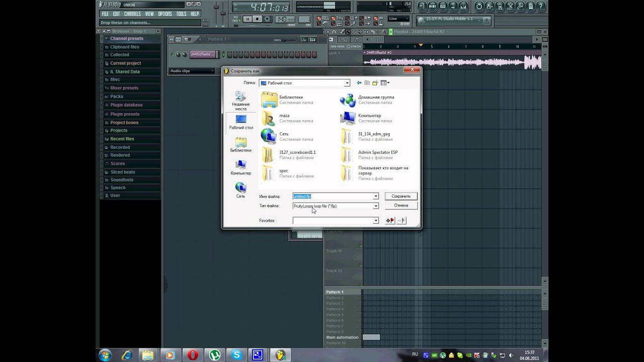Click the 'Отмена' cancel button
Screen dimensions: 644x362
point(401,205)
